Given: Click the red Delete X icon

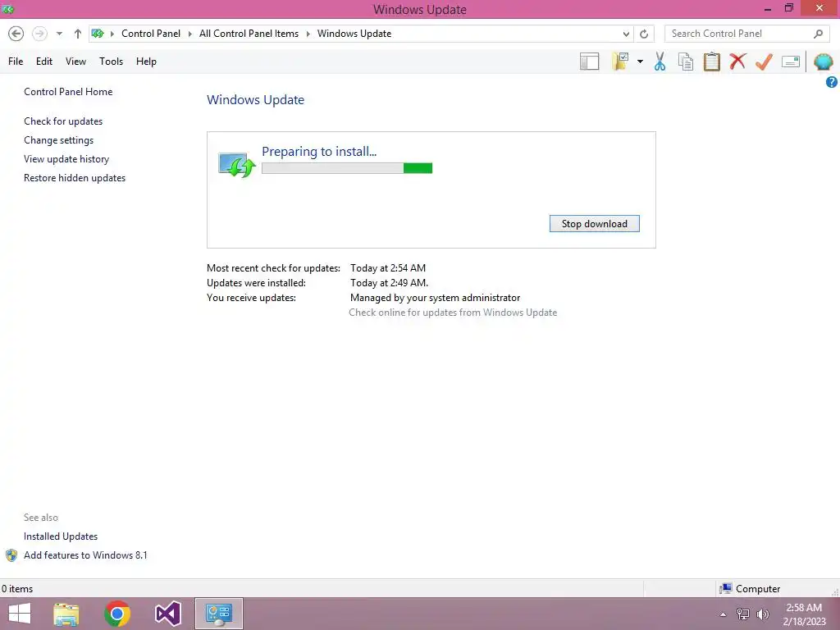Looking at the screenshot, I should click(x=737, y=61).
